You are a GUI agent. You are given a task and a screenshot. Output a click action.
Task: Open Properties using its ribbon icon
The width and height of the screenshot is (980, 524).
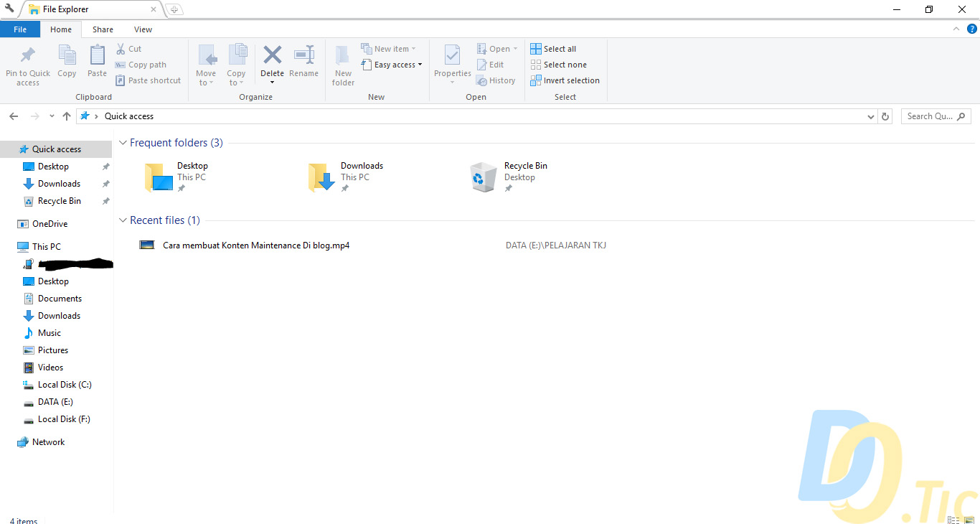(x=452, y=63)
